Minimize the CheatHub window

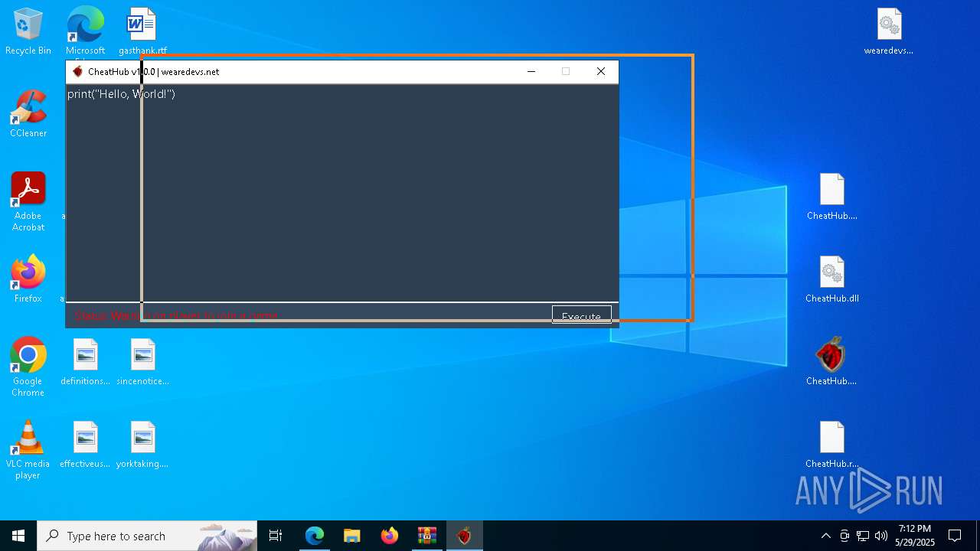pyautogui.click(x=531, y=71)
